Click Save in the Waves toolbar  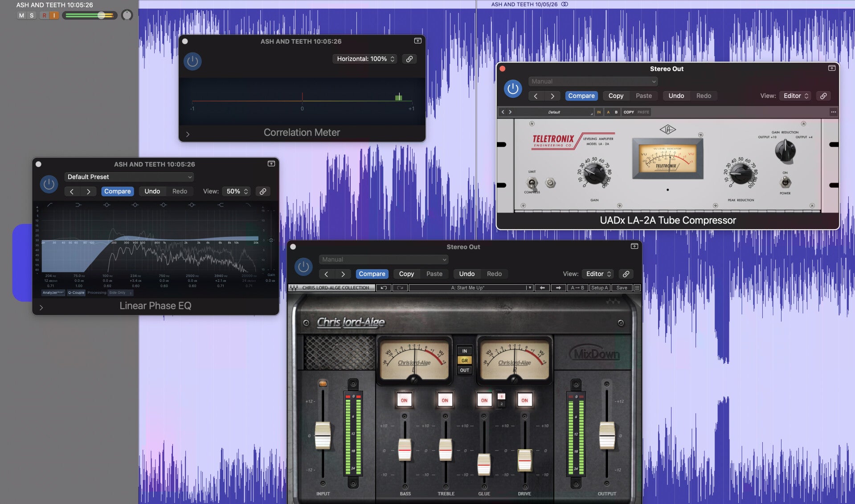pos(622,288)
